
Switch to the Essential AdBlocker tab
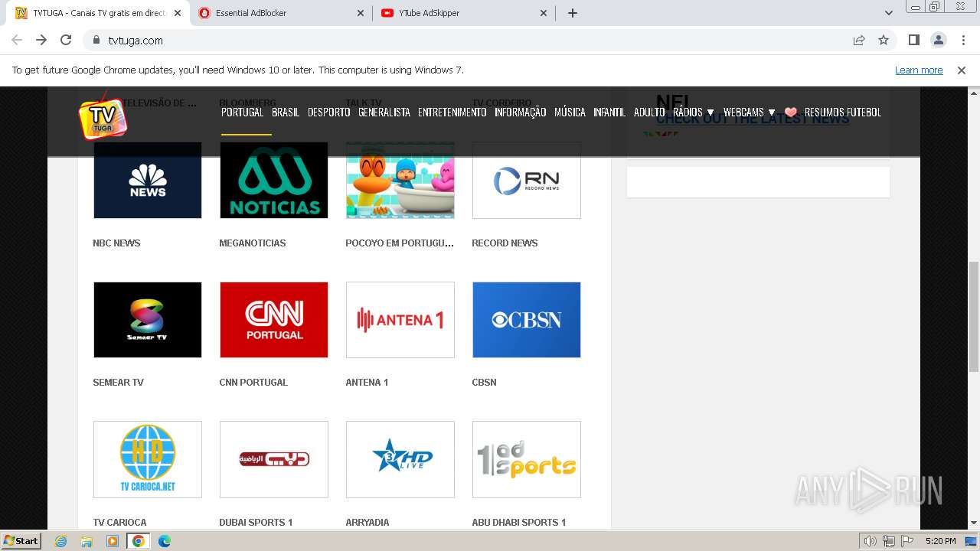(282, 13)
